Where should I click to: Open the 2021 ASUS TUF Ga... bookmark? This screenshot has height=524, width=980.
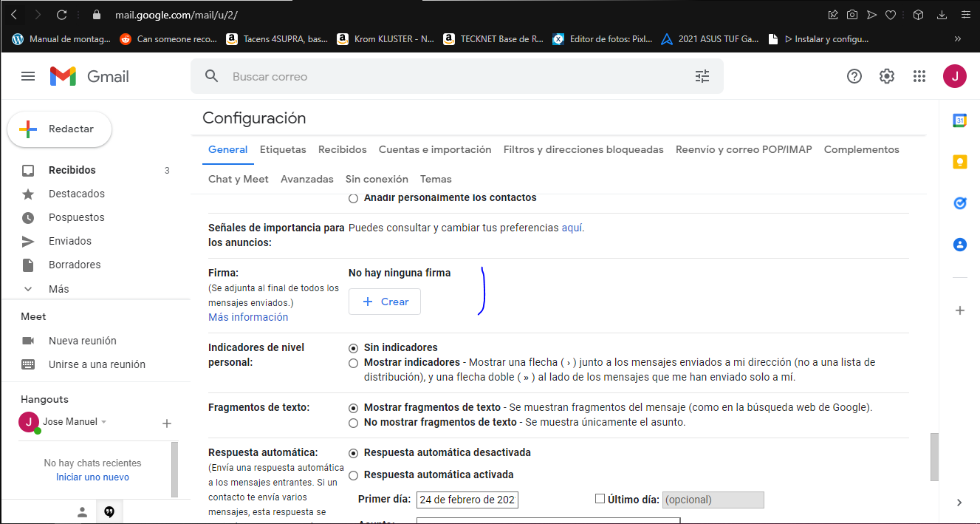tap(710, 39)
